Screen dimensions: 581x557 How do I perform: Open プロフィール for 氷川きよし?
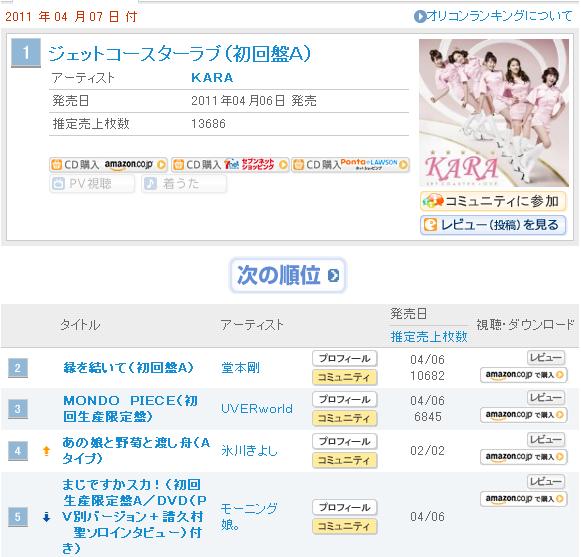[345, 441]
